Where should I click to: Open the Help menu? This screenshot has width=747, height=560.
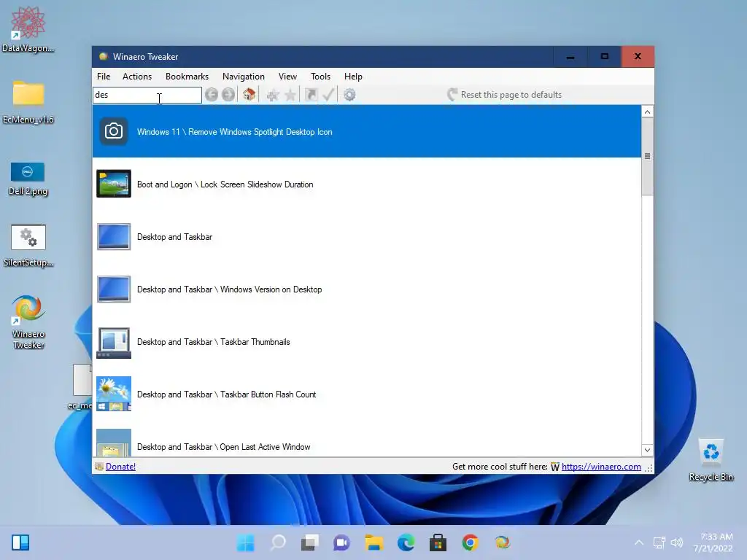pyautogui.click(x=354, y=76)
